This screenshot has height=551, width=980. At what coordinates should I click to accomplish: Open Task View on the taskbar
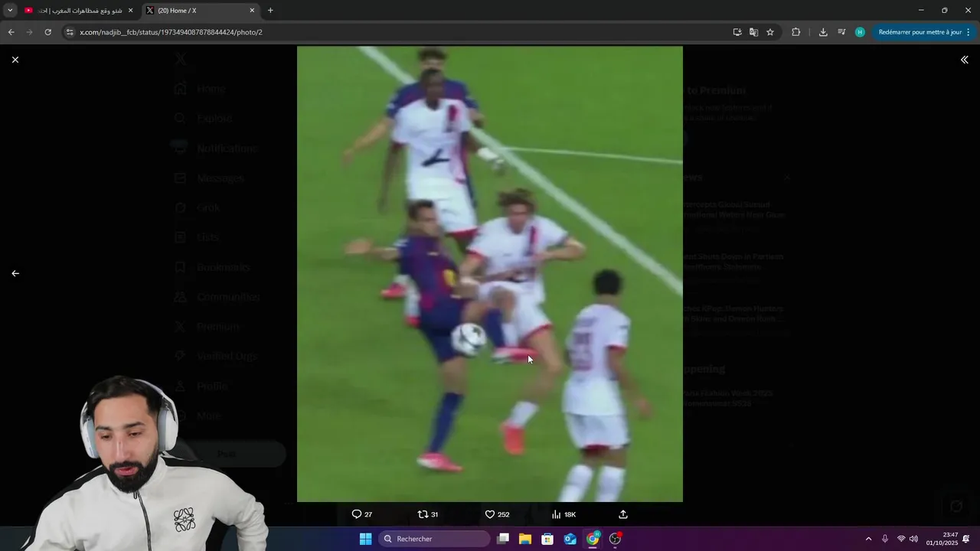(x=503, y=539)
